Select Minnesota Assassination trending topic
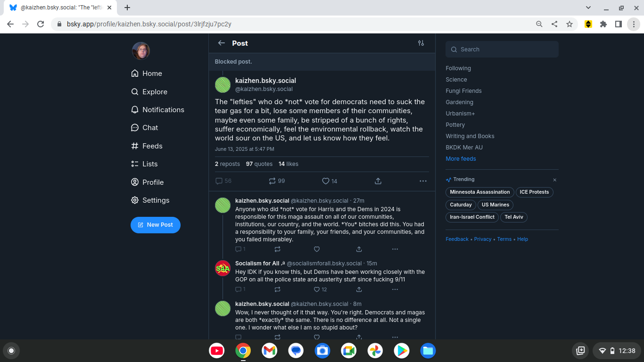The height and width of the screenshot is (362, 644). tap(479, 192)
